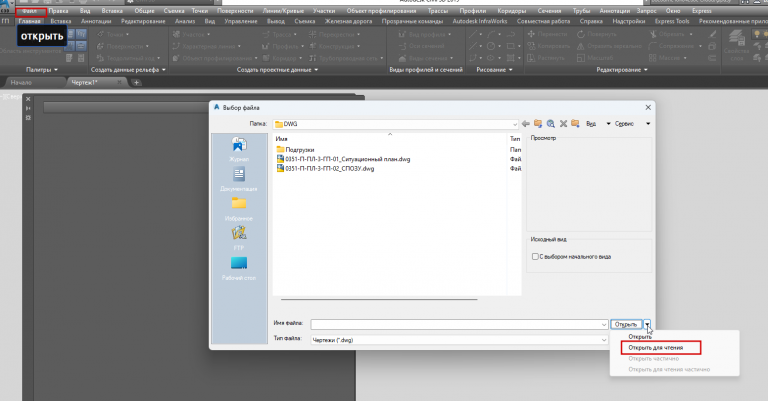
Task: Click the delete X icon in dialog toolbar
Action: point(563,124)
